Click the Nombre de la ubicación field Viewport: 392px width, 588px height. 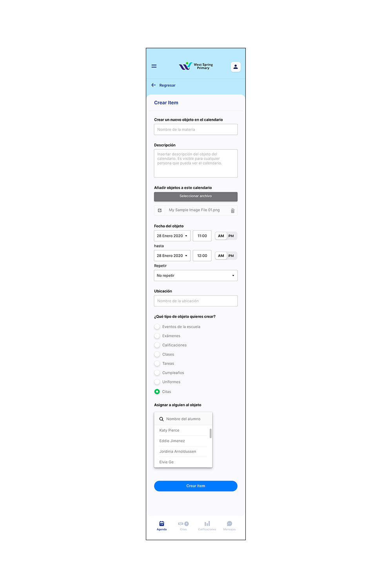(196, 301)
